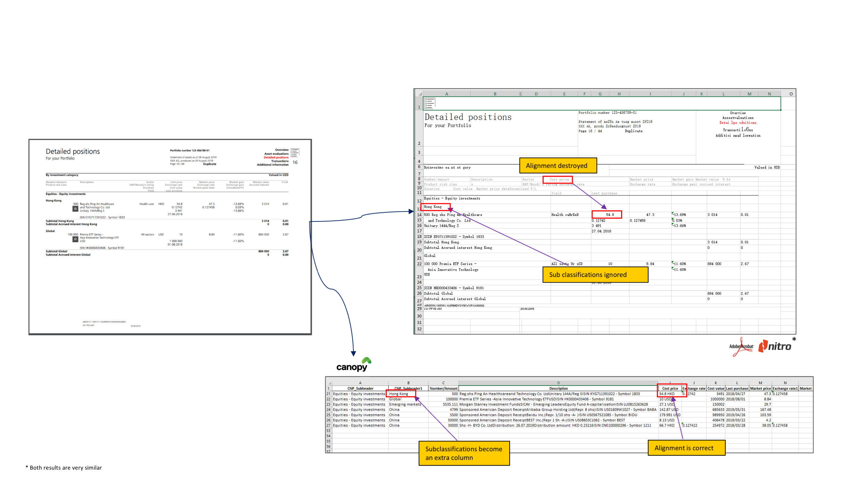This screenshot has height=488, width=868.
Task: Click the Nitro logo
Action: click(775, 346)
